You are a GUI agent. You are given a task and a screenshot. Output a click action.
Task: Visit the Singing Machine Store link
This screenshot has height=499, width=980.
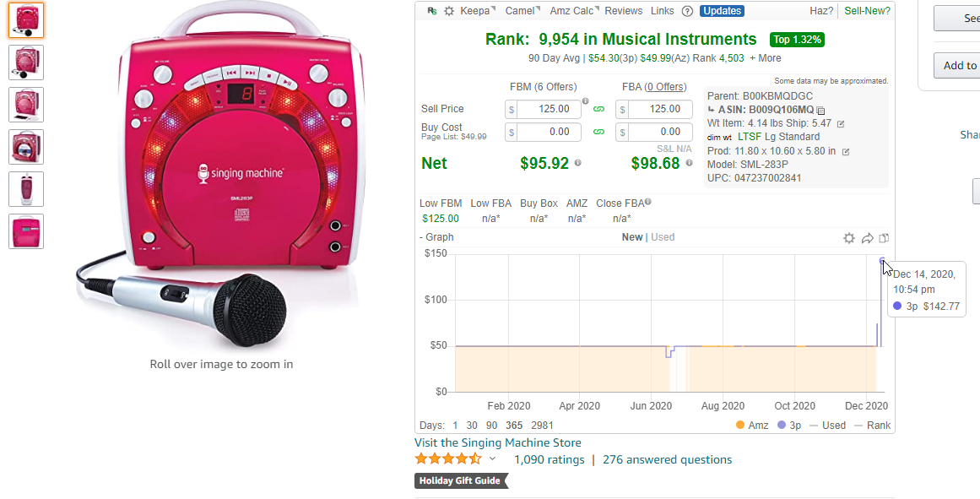pos(497,442)
